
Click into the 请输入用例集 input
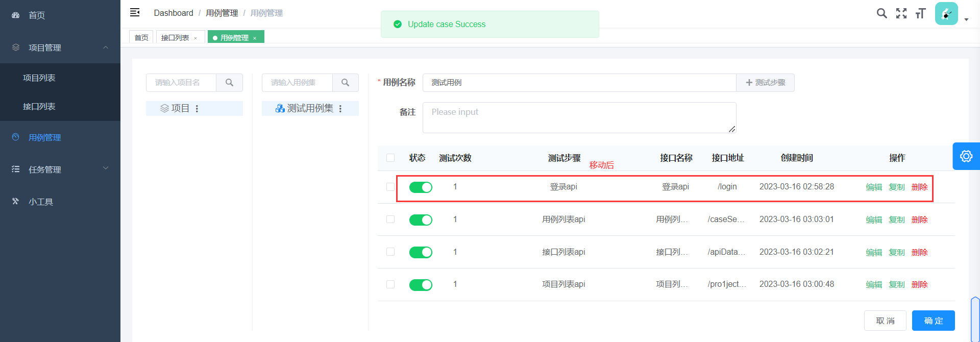[x=297, y=83]
